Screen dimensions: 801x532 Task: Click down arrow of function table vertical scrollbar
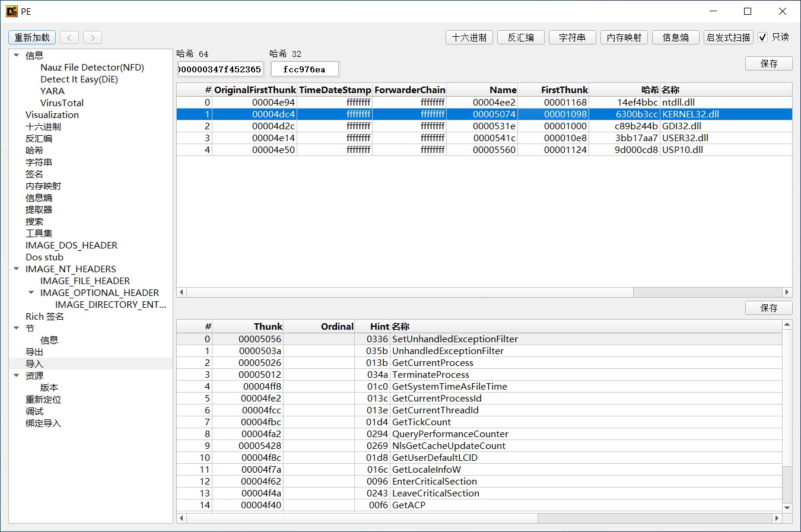click(x=787, y=508)
